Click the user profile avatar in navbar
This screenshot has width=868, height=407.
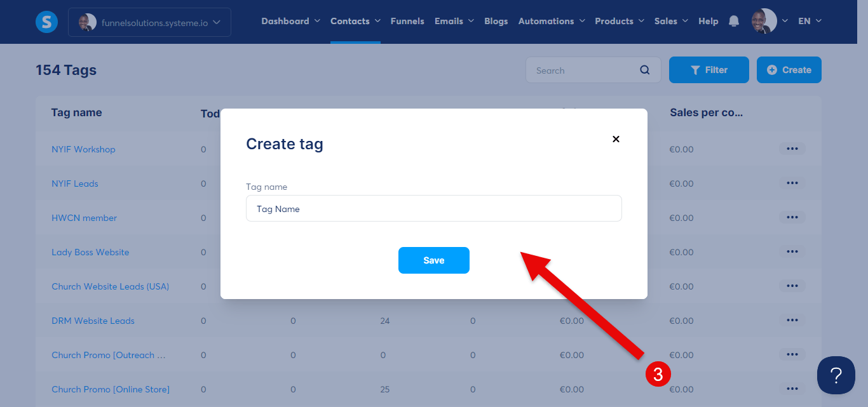(x=764, y=21)
